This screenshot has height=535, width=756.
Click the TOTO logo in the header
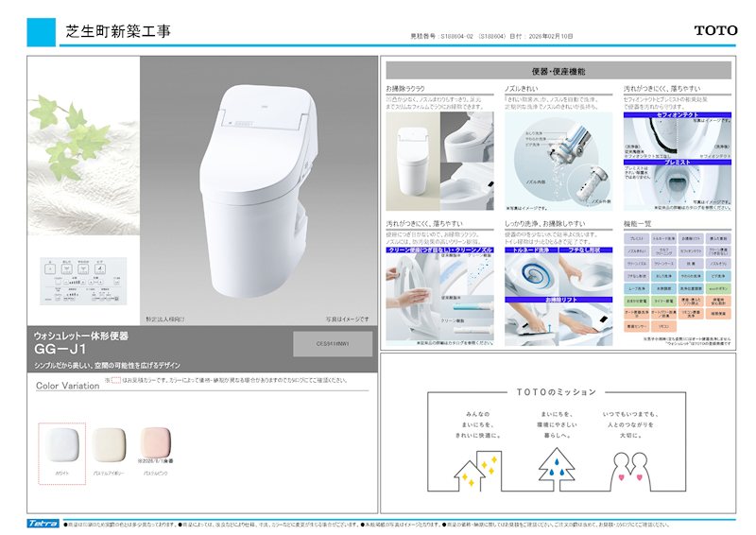pos(715,30)
